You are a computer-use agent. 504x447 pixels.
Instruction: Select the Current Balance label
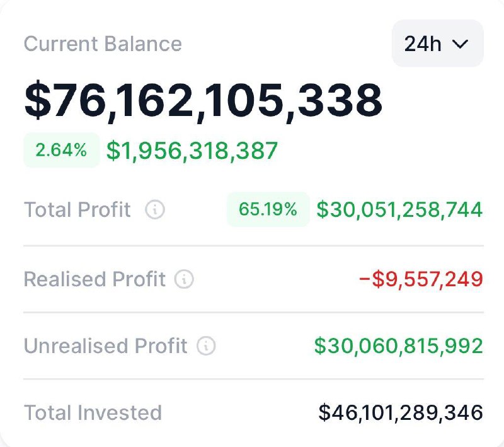click(103, 44)
